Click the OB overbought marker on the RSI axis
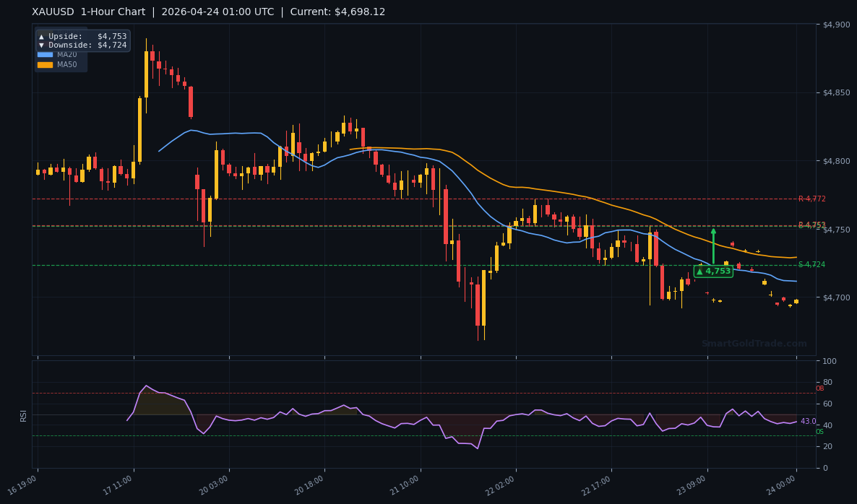857x504 pixels. [x=819, y=388]
